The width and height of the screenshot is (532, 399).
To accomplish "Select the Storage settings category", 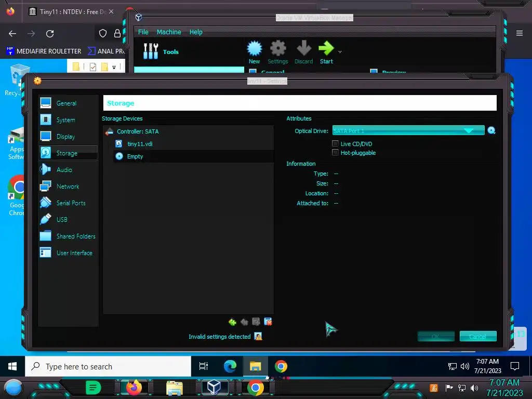I will tap(67, 153).
